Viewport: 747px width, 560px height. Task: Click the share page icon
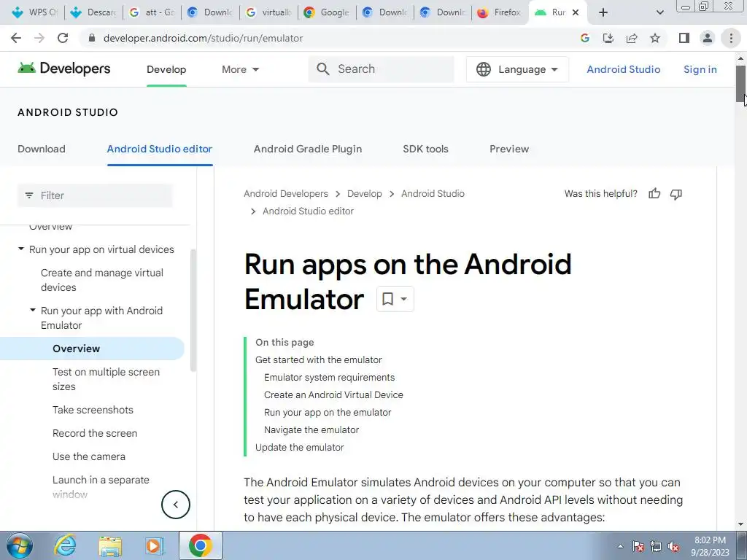(632, 38)
